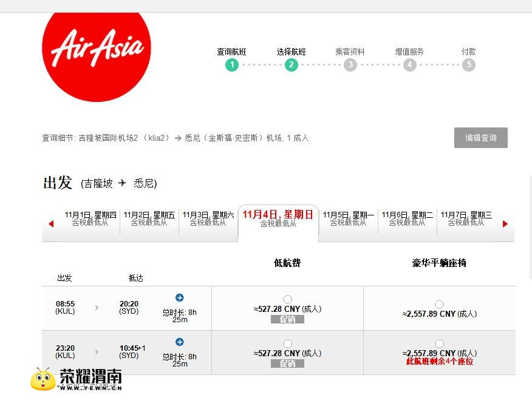532x409 pixels.
Task: Click the 编辑查询 button
Action: (480, 138)
